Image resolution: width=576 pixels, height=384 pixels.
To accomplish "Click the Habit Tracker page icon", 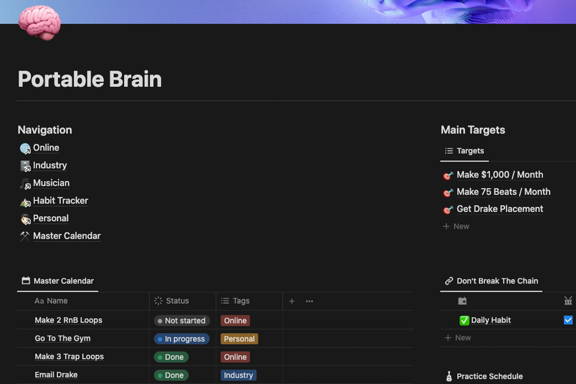I will (x=25, y=201).
